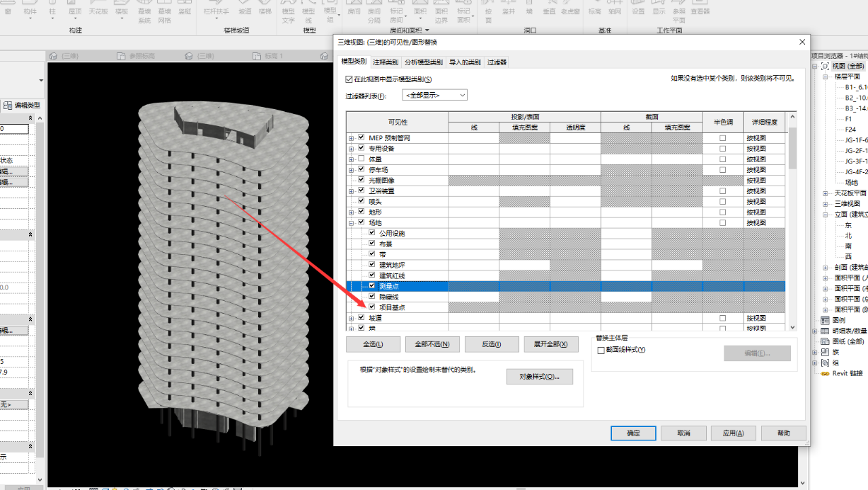Check 半色调 box for 地形 row
This screenshot has width=868, height=490.
(x=723, y=212)
